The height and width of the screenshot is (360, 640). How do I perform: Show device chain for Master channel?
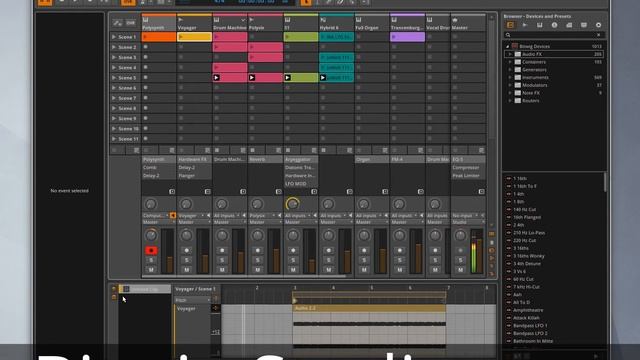point(481,191)
